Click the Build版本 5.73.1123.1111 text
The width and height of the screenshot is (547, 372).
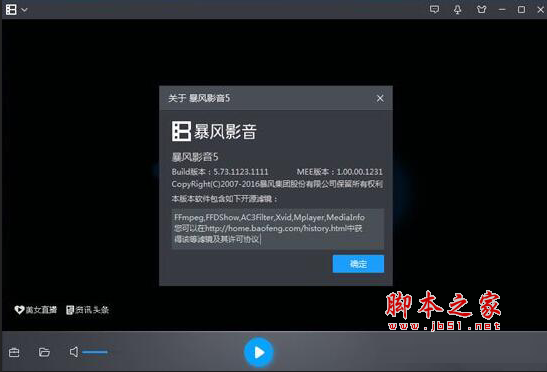[220, 172]
